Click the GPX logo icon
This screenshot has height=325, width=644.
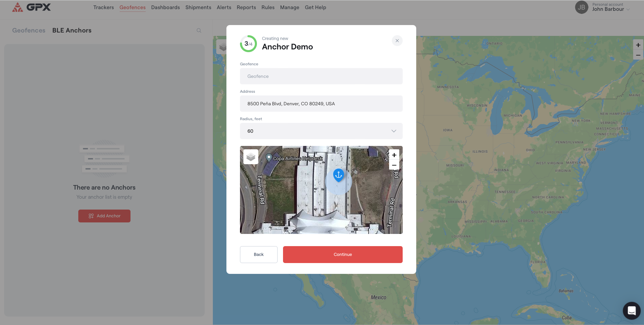coord(18,7)
